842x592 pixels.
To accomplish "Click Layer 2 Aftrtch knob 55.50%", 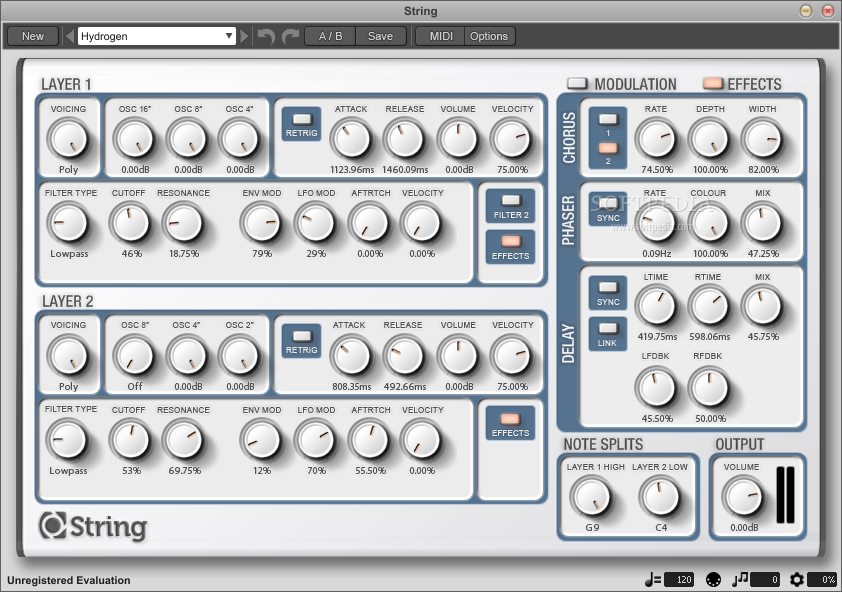I will tap(369, 439).
